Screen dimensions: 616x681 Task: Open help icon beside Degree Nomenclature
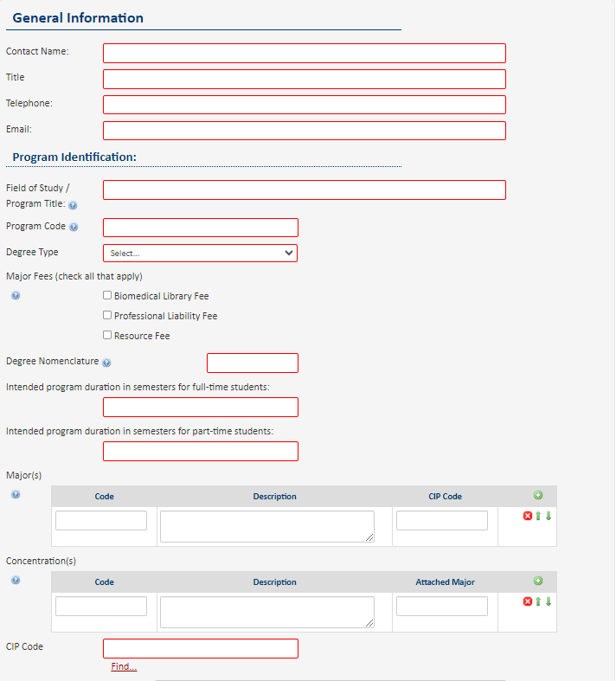point(106,363)
